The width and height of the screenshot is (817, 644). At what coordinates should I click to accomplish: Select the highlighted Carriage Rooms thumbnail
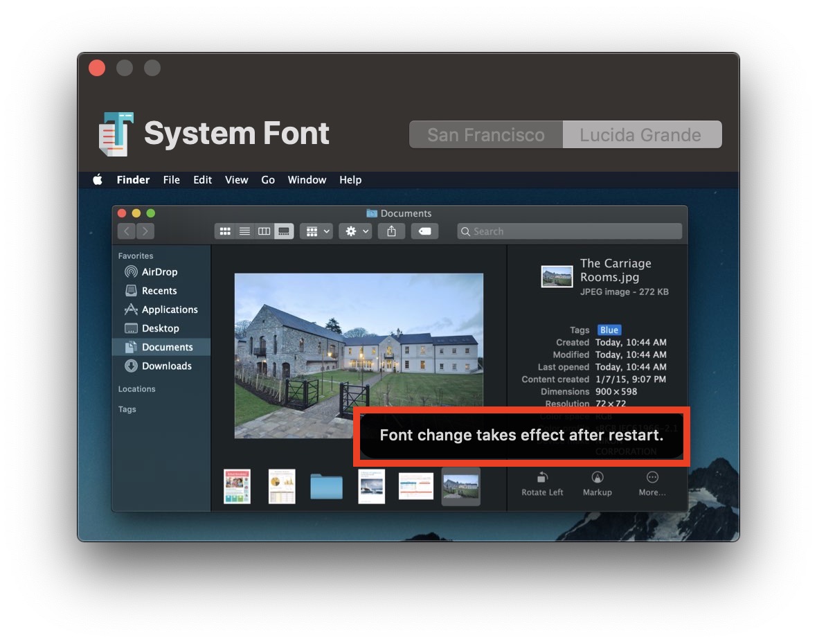tap(460, 487)
